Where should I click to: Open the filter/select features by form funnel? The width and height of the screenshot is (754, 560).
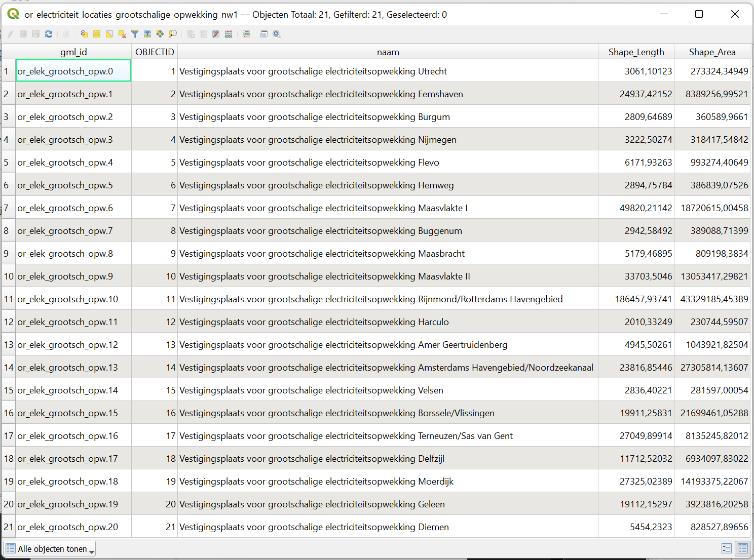coord(135,34)
